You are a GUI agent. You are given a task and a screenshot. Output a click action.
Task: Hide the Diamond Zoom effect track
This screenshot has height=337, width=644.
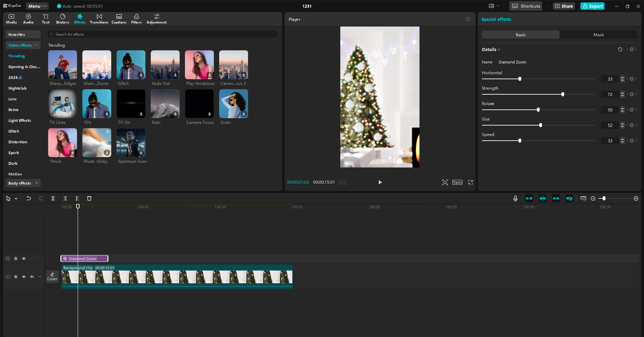24,258
